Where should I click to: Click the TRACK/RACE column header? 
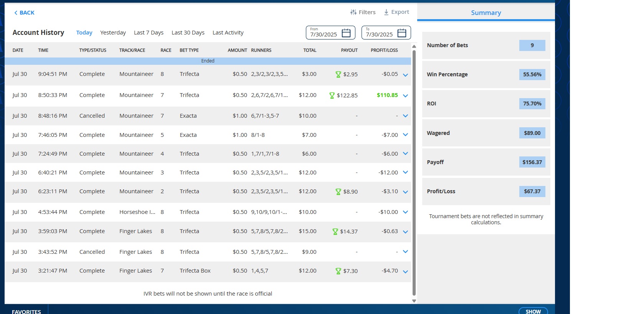132,50
